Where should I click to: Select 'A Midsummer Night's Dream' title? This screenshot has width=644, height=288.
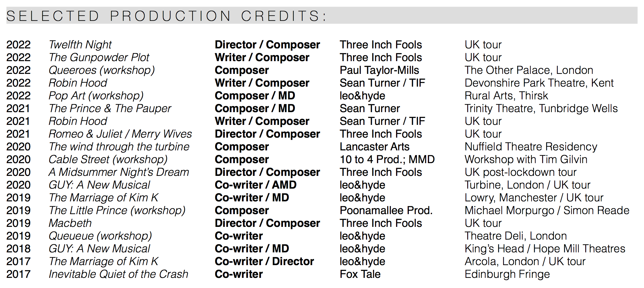(119, 172)
